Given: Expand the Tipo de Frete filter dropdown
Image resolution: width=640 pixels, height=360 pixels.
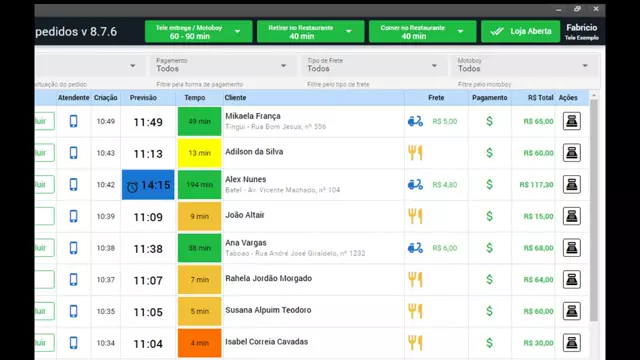Looking at the screenshot, I should pos(373,65).
